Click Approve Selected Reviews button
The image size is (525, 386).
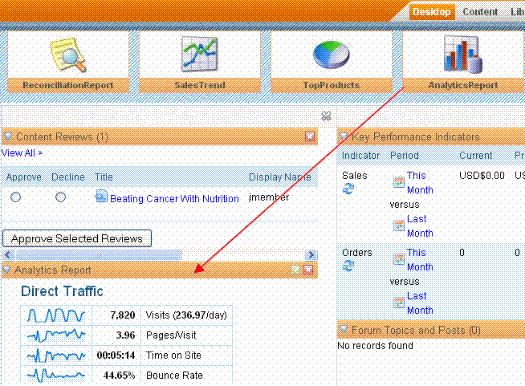pos(77,238)
